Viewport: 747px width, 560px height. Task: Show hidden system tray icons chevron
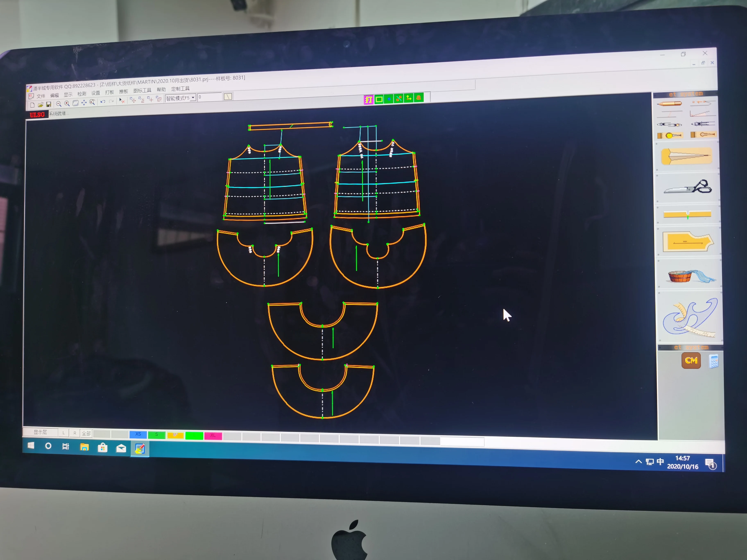click(638, 461)
